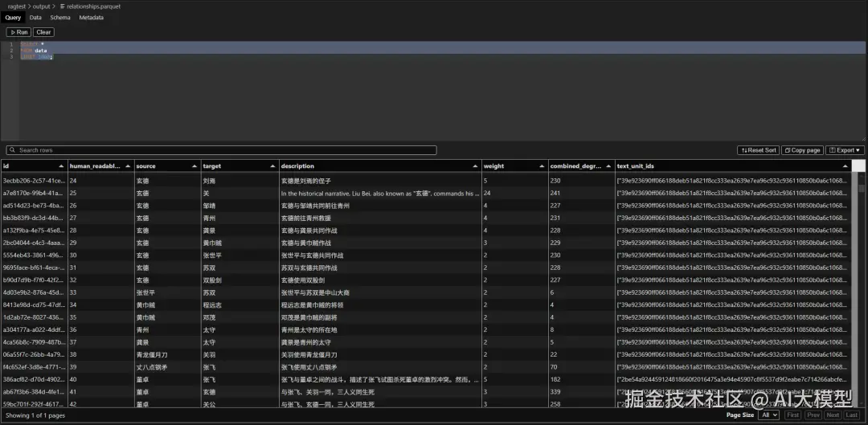This screenshot has width=868, height=425.
Task: Open the Metadata tab
Action: tap(91, 17)
